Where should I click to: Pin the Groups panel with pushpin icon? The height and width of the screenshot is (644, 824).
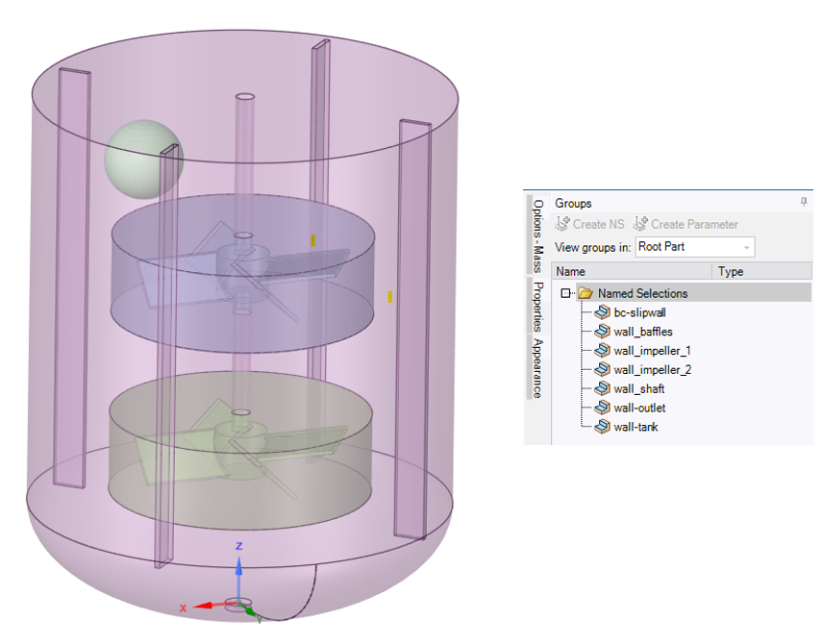click(x=804, y=203)
